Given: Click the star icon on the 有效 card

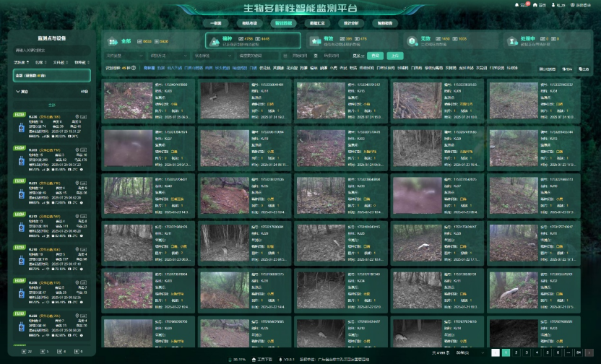Looking at the screenshot, I should (315, 41).
